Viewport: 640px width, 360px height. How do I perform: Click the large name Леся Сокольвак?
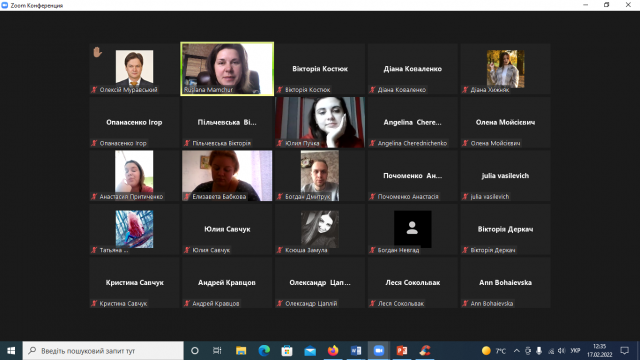(413, 283)
